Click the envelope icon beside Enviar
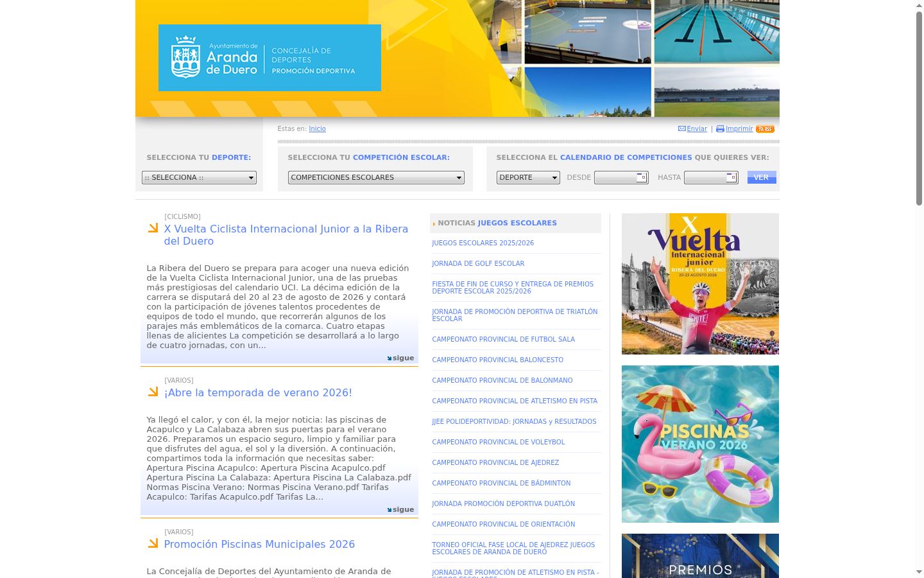 [x=682, y=129]
